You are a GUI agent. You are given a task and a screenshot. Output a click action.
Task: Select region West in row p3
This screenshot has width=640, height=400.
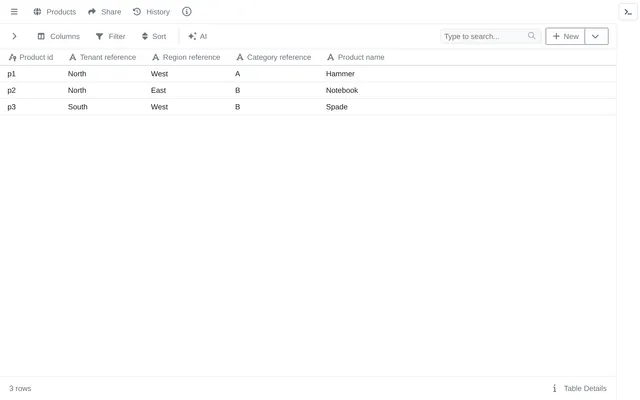coord(159,107)
